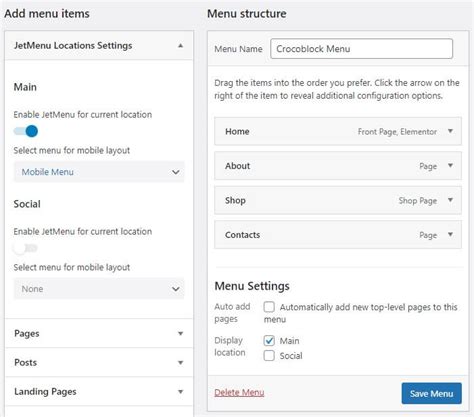Collapse the JetMenu Locations Settings panel
This screenshot has height=417, width=474.
[x=180, y=46]
